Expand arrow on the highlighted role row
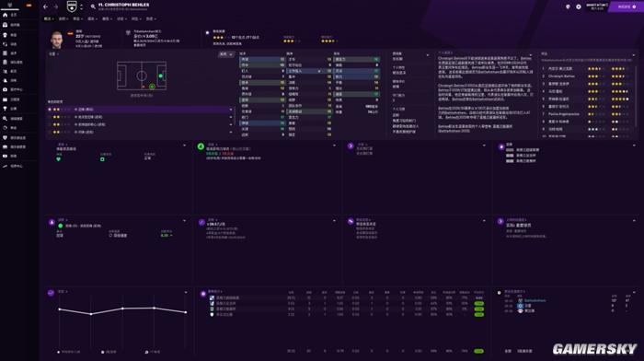Screen dimensions: 644x361 [x=230, y=110]
